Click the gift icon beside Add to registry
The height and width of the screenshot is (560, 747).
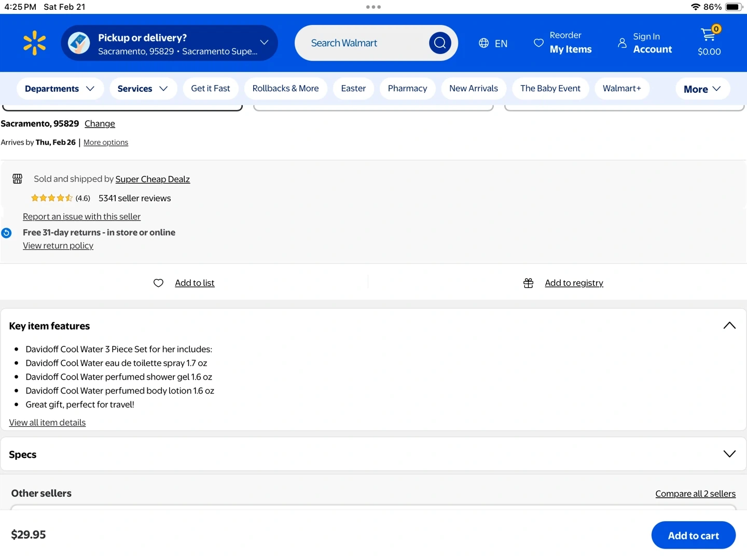click(528, 283)
